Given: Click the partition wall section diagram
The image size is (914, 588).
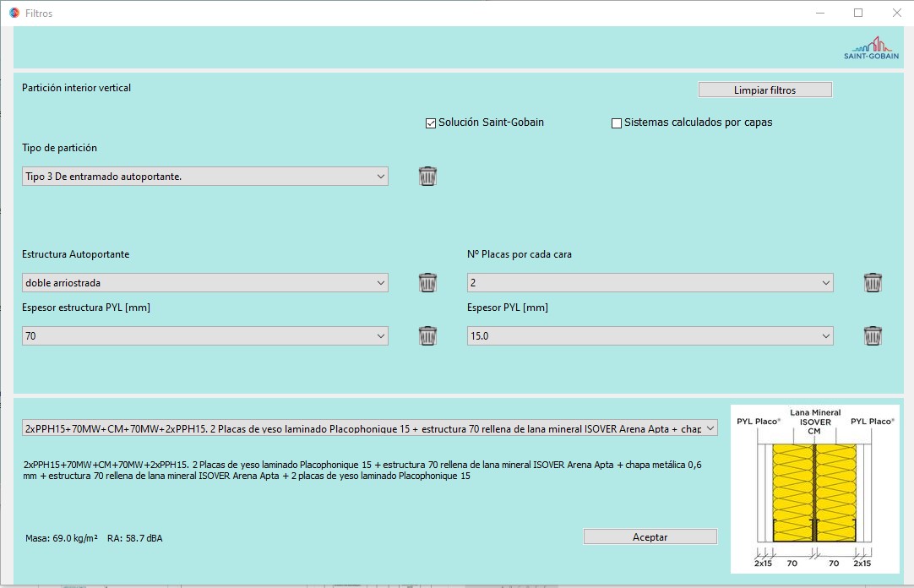Looking at the screenshot, I should click(x=814, y=488).
